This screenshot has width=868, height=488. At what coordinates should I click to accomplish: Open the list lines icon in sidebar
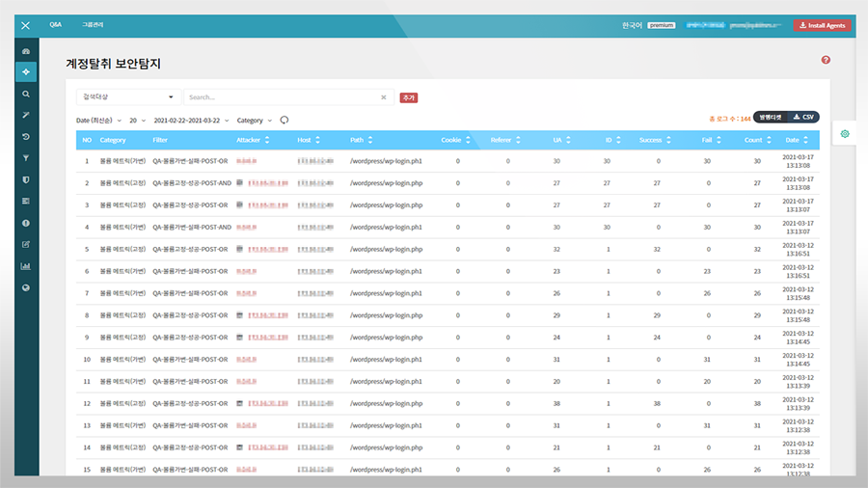[26, 201]
